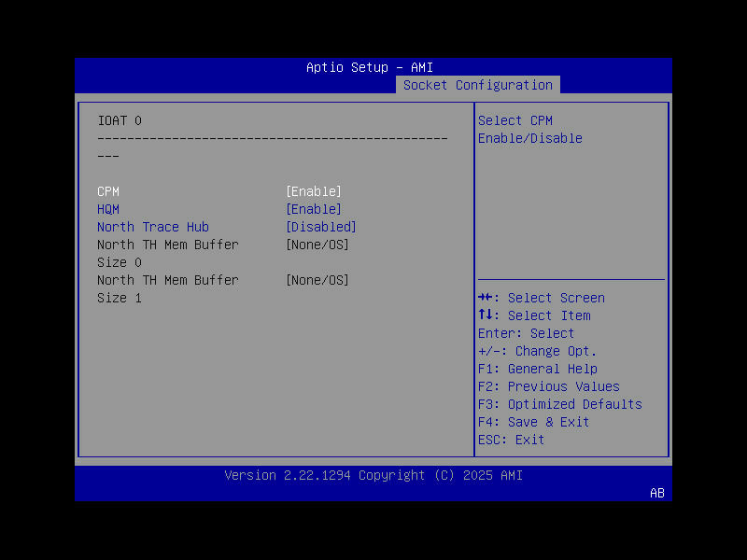747x560 pixels.
Task: Switch to the Socket Configuration tab
Action: [x=477, y=84]
